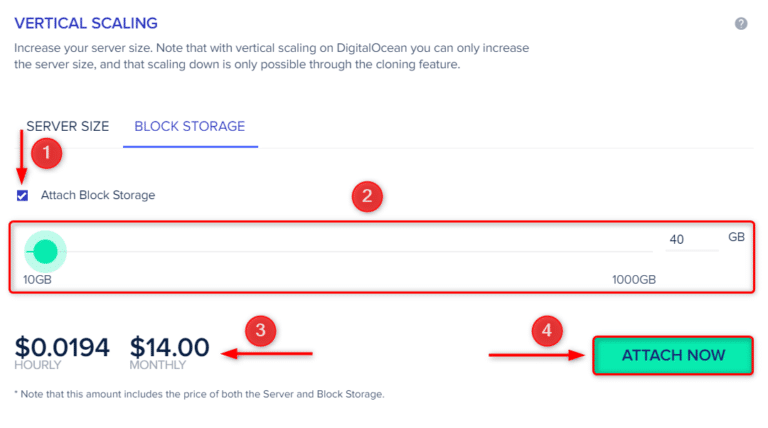Click the red arrow pointing at monthly price

pyautogui.click(x=267, y=352)
